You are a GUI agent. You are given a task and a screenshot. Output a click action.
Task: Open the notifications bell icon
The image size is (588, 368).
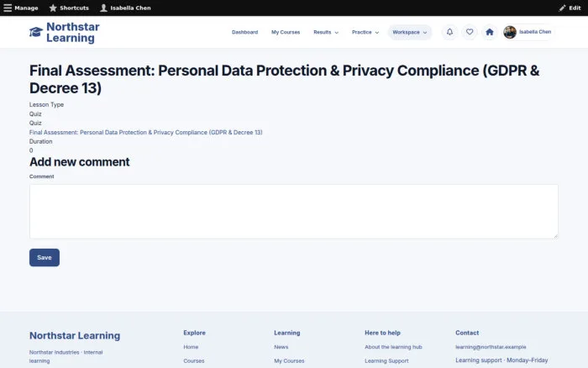(x=449, y=32)
